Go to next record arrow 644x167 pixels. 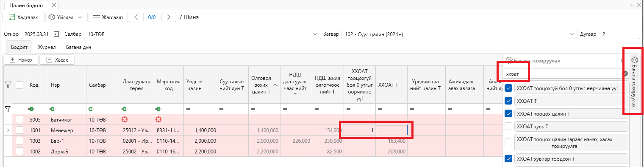click(169, 17)
